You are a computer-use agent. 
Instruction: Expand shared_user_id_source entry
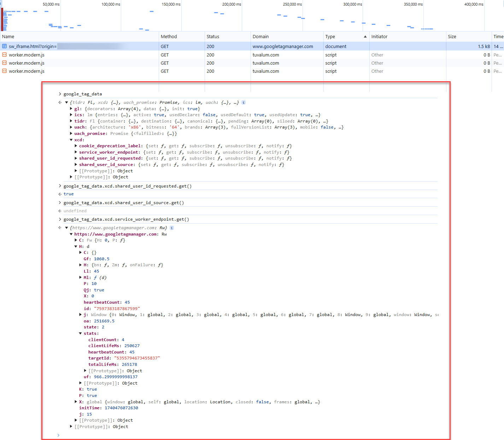[76, 165]
